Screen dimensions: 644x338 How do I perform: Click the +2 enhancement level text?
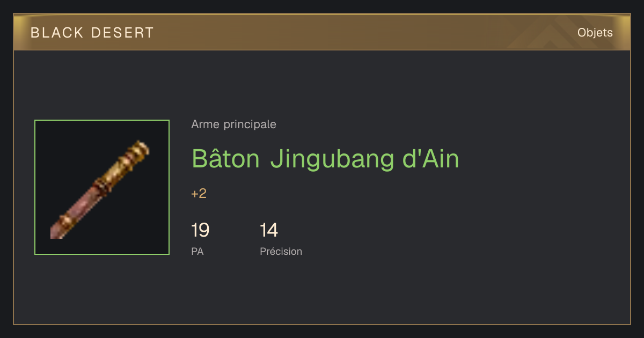(199, 194)
